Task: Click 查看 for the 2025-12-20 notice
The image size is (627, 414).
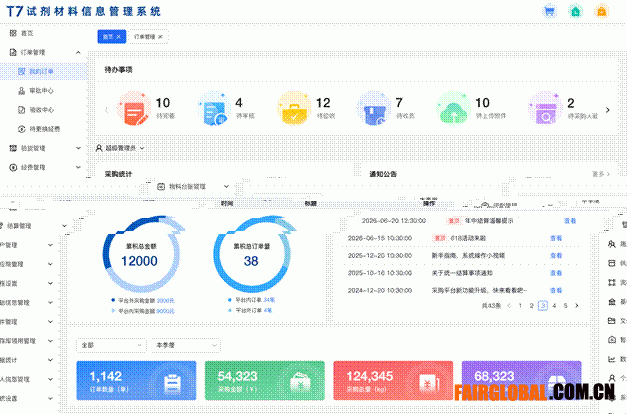Action: coord(556,255)
